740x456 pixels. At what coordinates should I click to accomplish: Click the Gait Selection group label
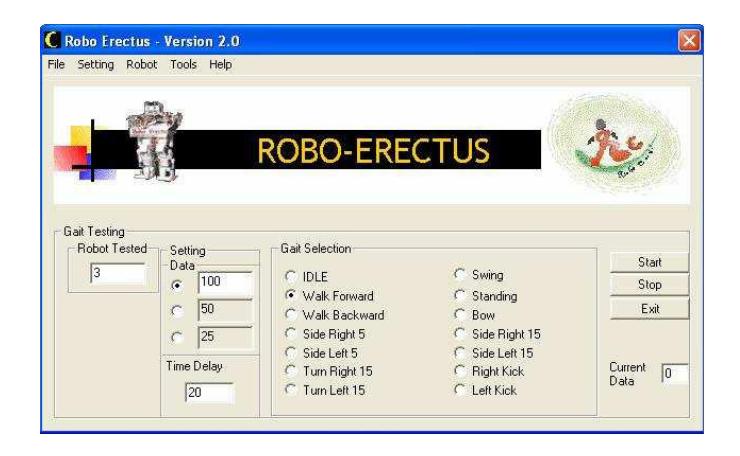click(x=316, y=249)
